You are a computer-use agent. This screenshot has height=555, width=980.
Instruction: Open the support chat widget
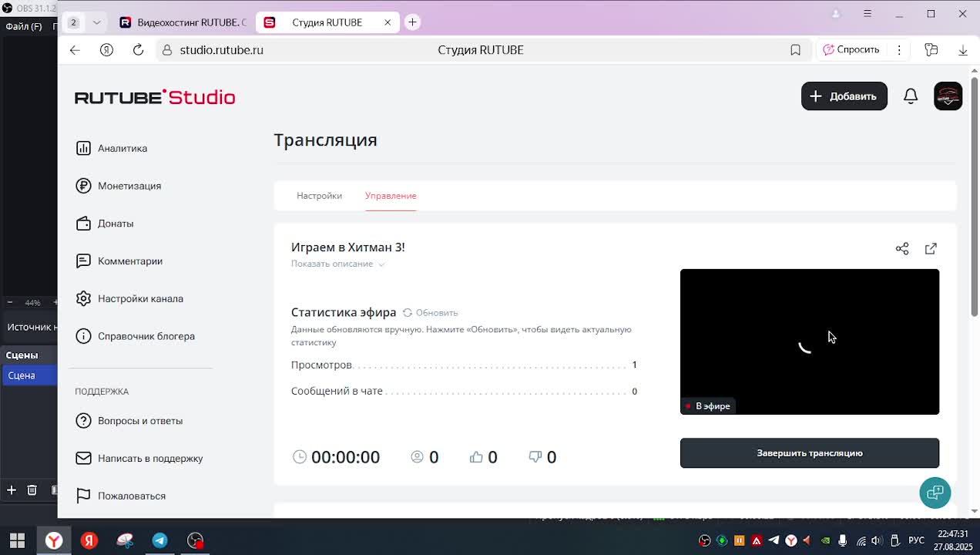pos(935,493)
